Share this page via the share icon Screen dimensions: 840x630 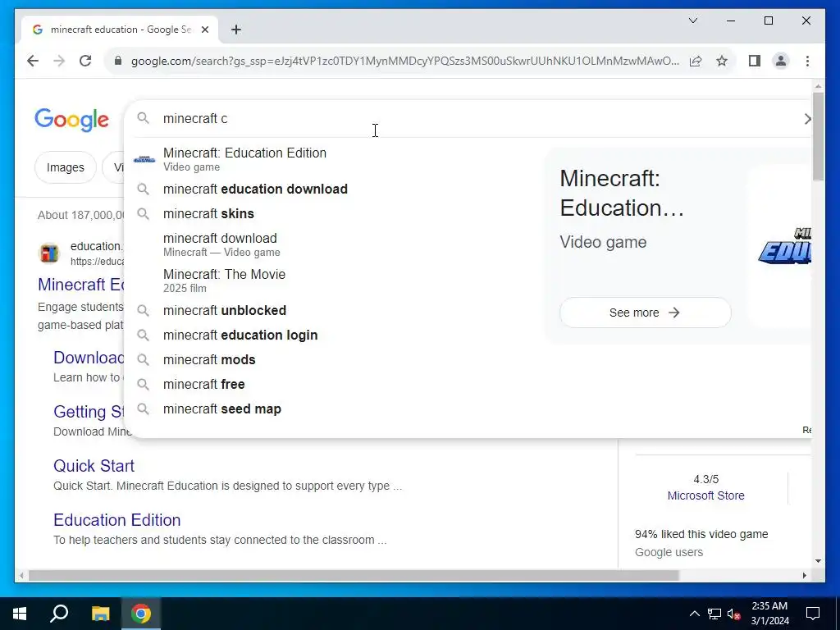point(696,61)
